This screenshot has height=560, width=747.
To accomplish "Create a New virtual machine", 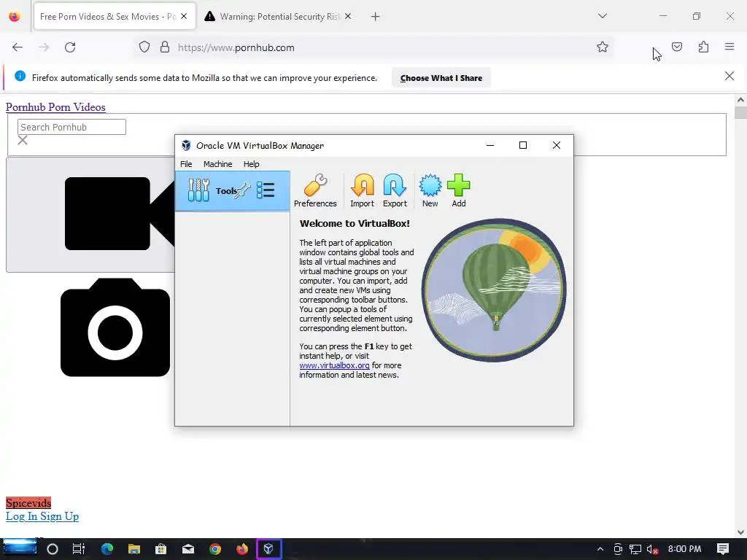I will click(430, 190).
